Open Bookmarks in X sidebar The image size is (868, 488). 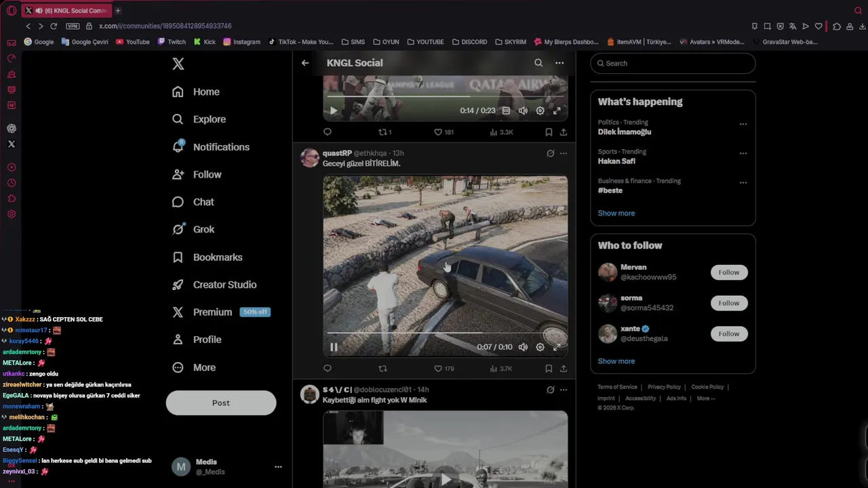tap(208, 258)
